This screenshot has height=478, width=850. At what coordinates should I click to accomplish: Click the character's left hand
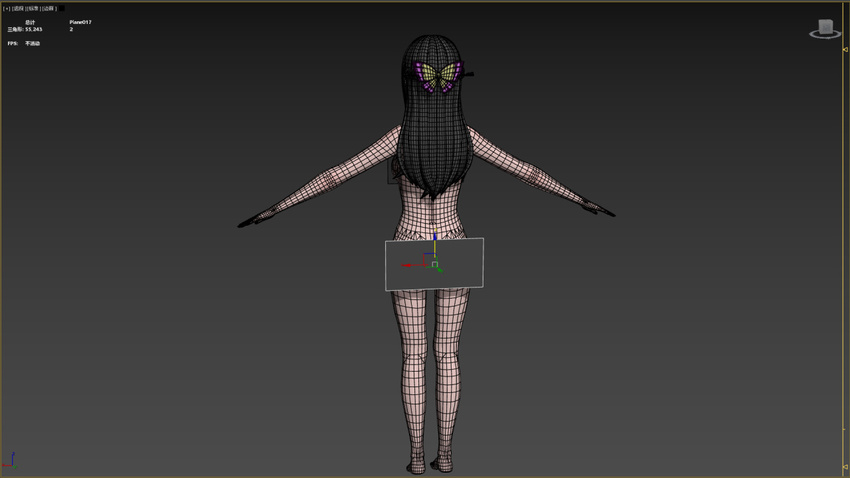tap(250, 219)
